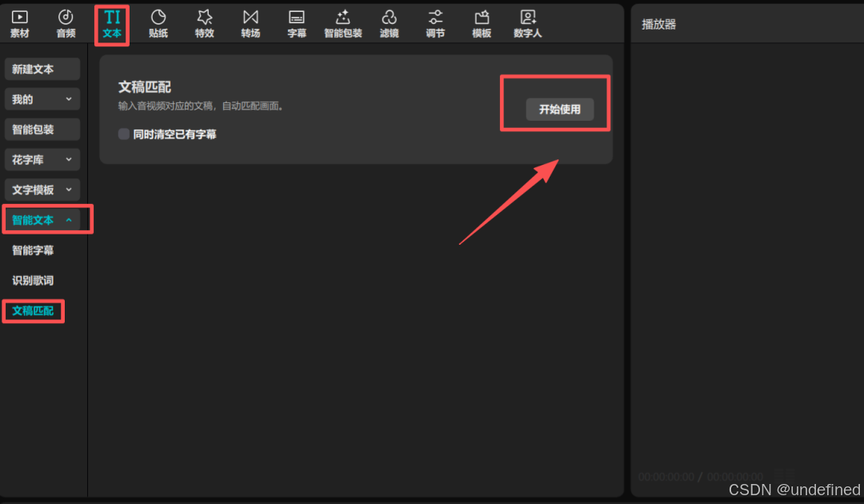
Task: Select 智能包装 in the left sidebar
Action: 42,130
